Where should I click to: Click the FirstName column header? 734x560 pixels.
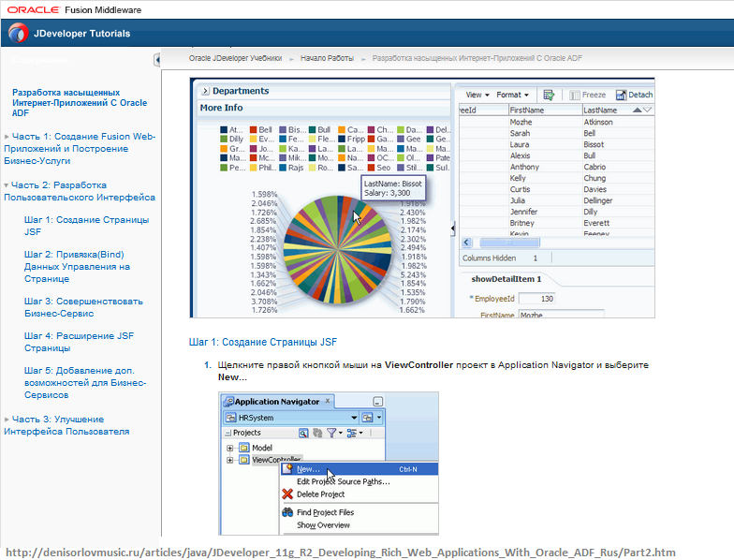(545, 111)
